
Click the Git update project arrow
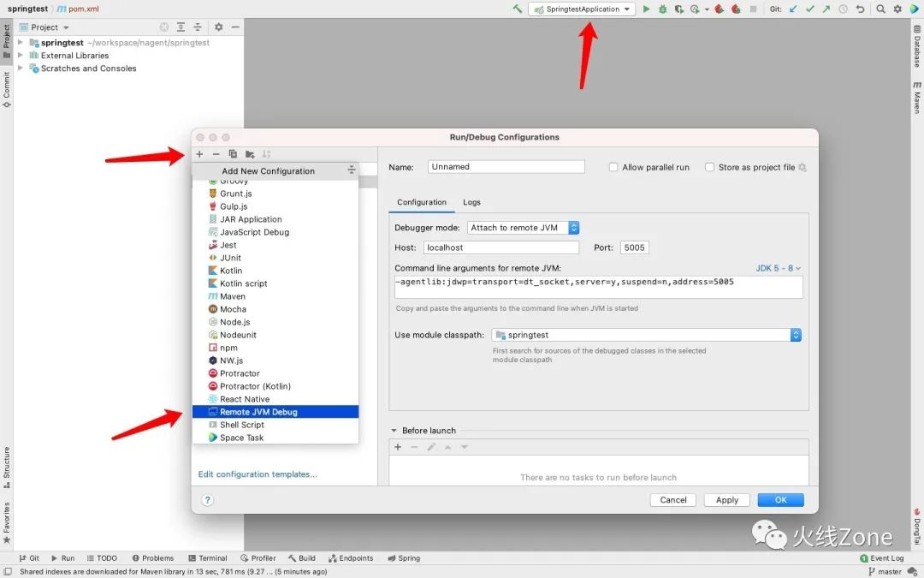click(793, 9)
